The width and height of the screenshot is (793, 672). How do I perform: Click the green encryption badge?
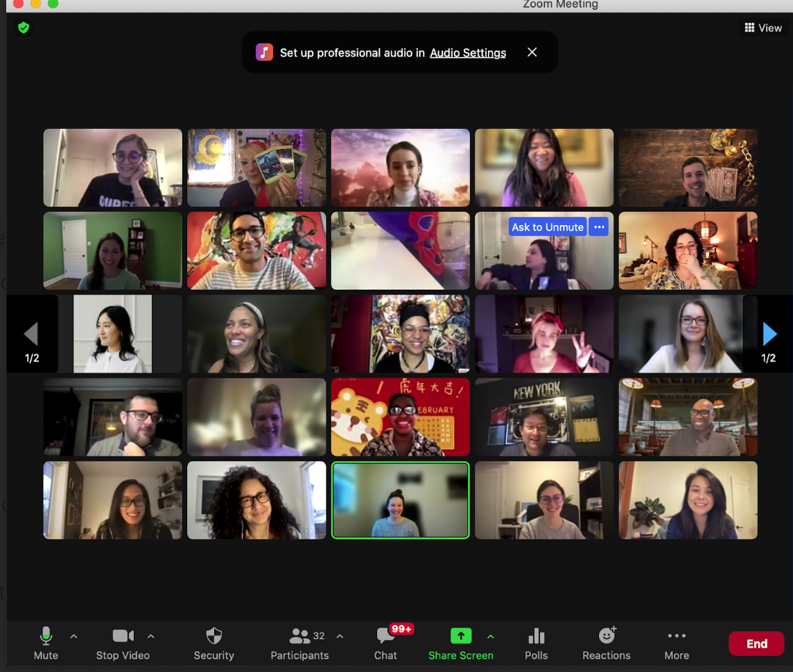coord(23,28)
